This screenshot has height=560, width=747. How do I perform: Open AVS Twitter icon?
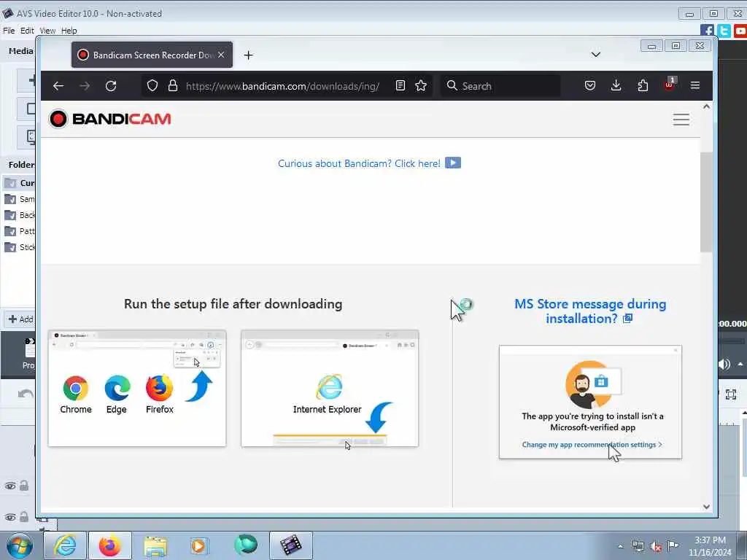pos(724,31)
